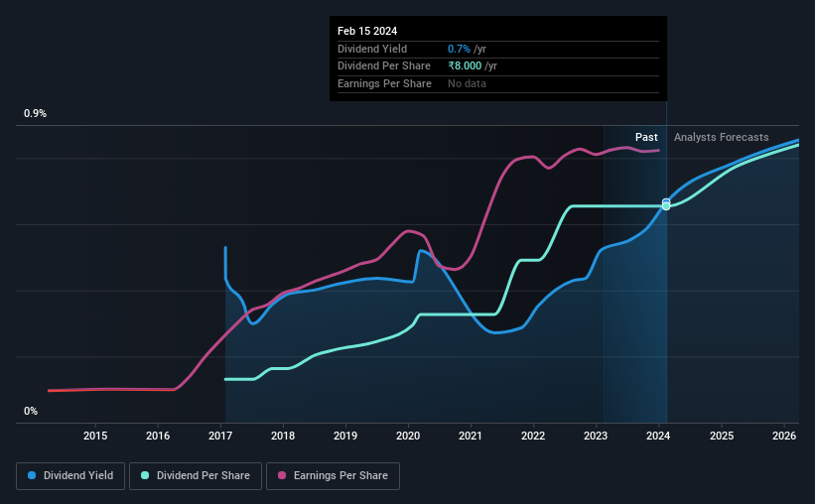Click the Feb 15 2024 tooltip date
The height and width of the screenshot is (504, 815).
tap(367, 31)
